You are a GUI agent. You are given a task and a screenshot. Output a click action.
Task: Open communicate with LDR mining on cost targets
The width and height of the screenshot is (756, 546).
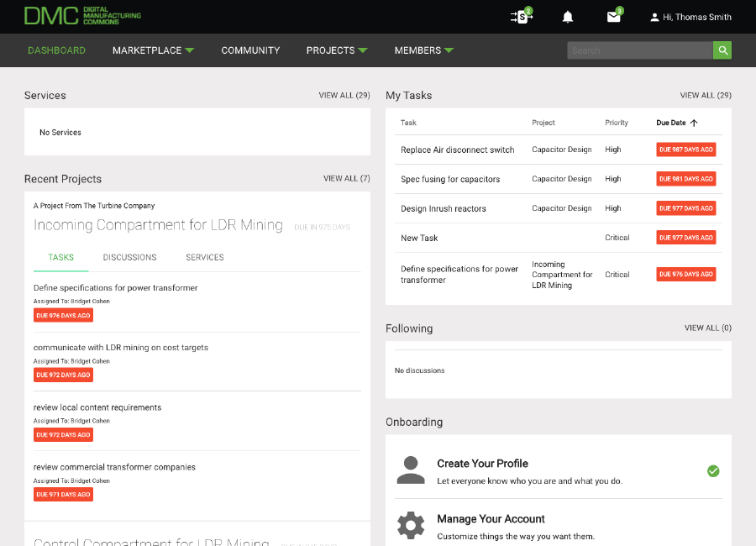tap(120, 348)
